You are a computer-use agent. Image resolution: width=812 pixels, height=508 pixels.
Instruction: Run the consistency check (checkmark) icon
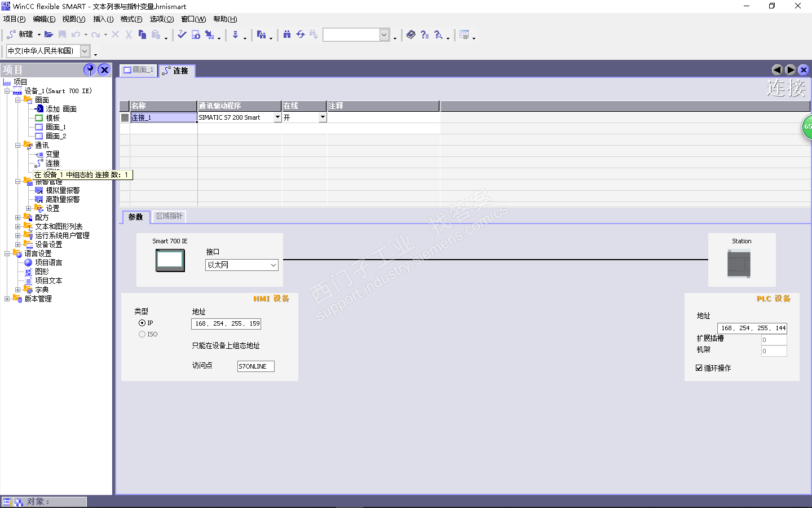pos(182,34)
